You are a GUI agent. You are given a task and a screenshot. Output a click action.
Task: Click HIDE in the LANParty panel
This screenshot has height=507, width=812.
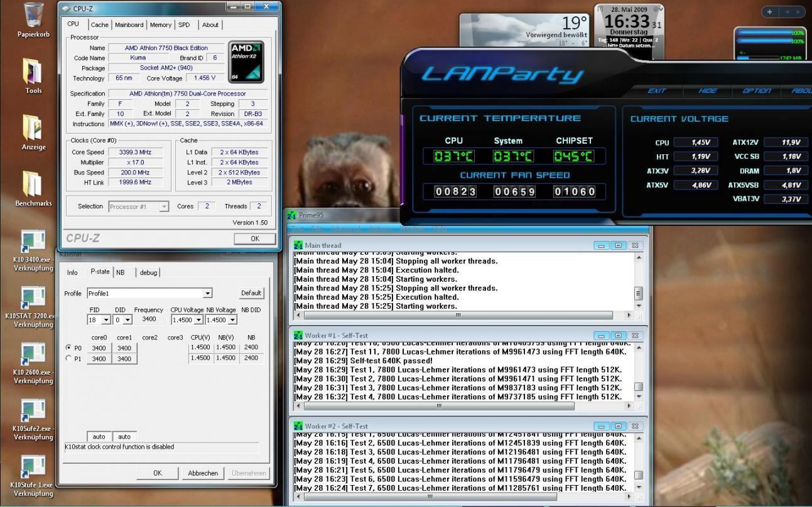(707, 91)
